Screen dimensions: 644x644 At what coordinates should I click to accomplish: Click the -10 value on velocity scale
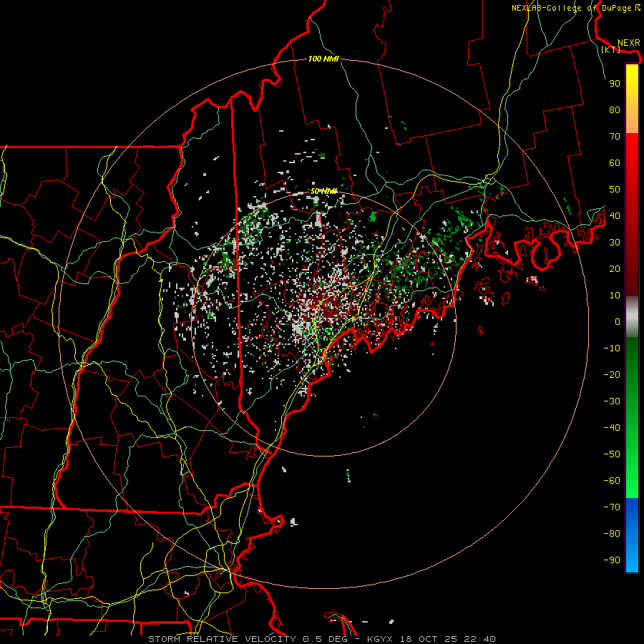pos(612,348)
